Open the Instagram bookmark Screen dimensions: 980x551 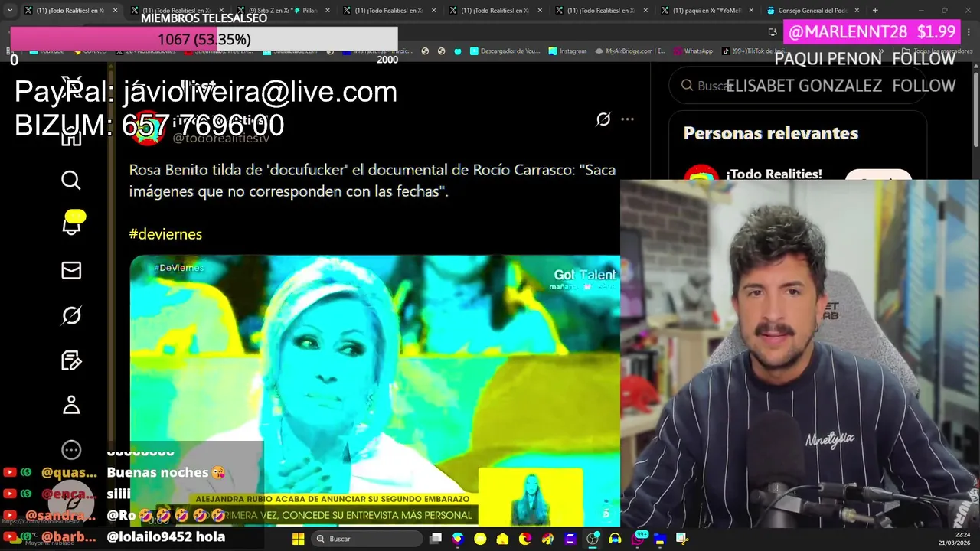[567, 51]
